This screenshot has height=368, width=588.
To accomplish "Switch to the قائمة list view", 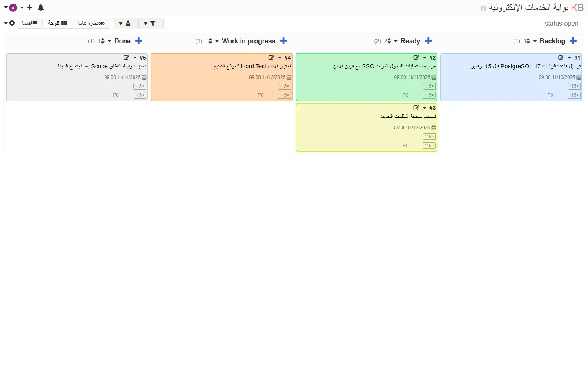I will (x=30, y=23).
